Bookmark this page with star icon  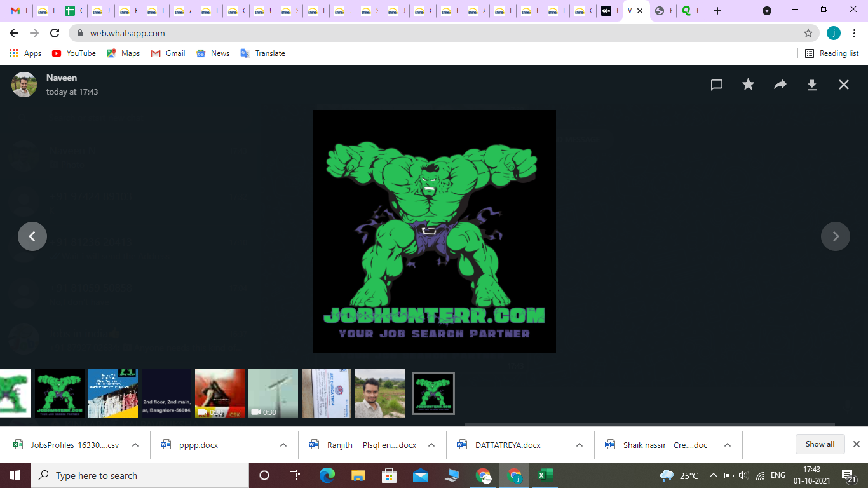(808, 33)
